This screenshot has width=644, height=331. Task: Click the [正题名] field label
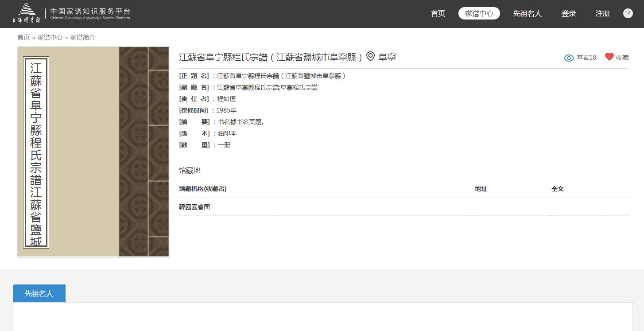194,76
